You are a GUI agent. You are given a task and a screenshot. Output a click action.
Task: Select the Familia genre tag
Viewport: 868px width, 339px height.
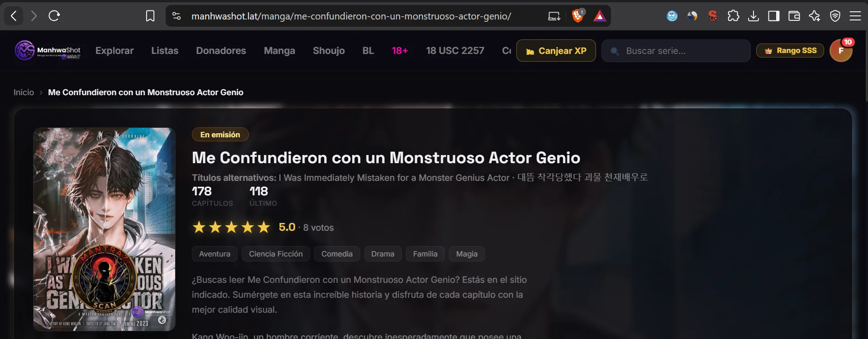point(425,254)
